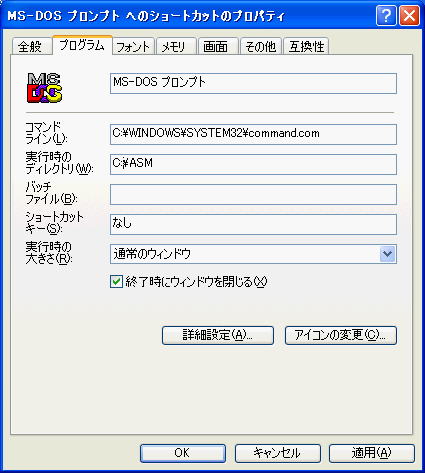Switch to the 全般 tab
This screenshot has height=473, width=425.
tap(32, 46)
